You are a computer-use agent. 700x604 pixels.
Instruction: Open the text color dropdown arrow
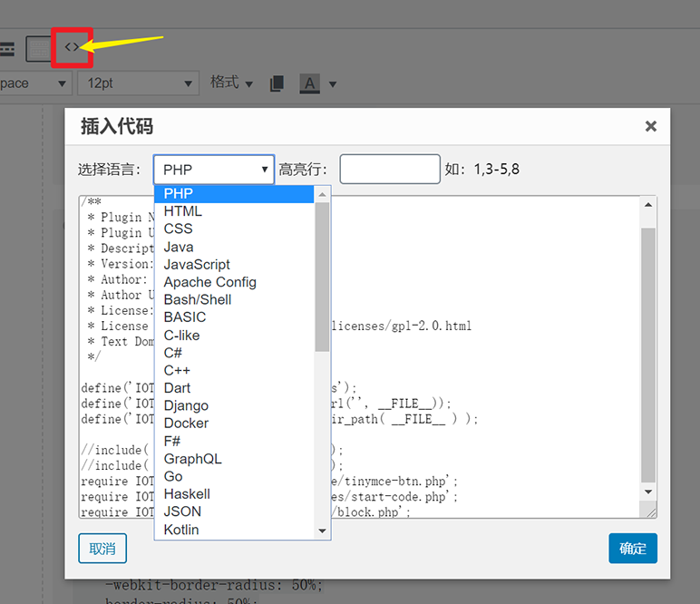point(333,84)
